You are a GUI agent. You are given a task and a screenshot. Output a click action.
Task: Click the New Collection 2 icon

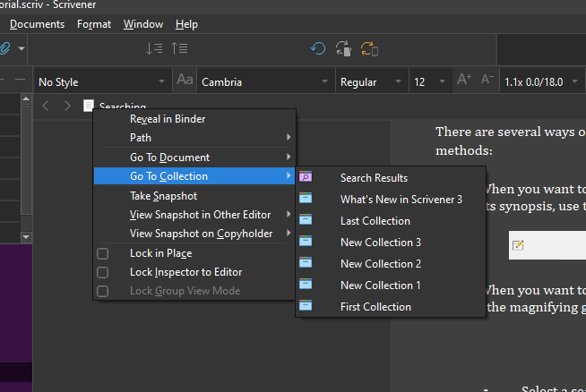(x=306, y=262)
